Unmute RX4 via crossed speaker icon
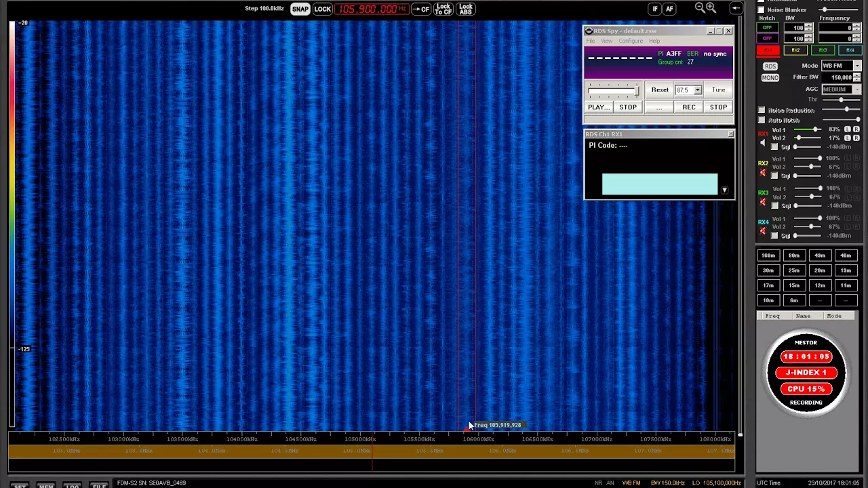 pyautogui.click(x=763, y=231)
